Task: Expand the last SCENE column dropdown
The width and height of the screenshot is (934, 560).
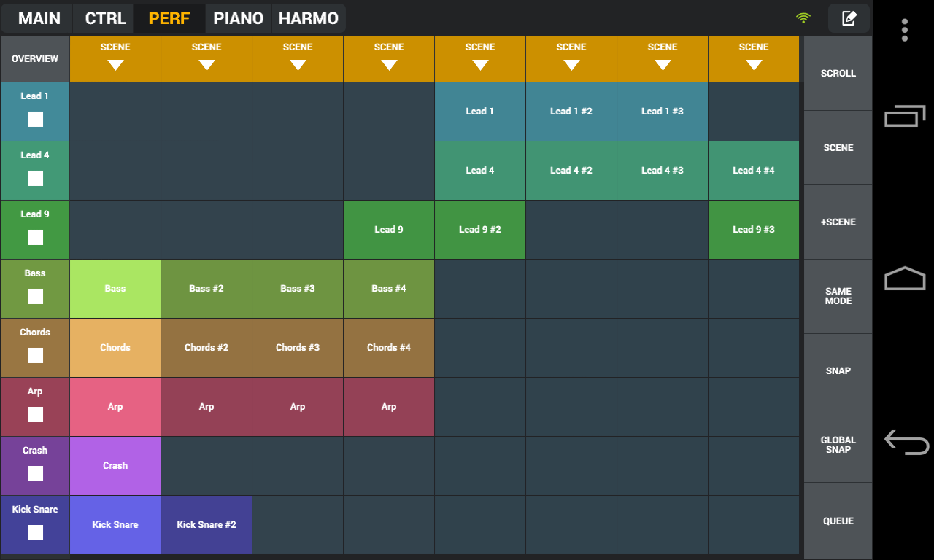Action: pos(754,59)
